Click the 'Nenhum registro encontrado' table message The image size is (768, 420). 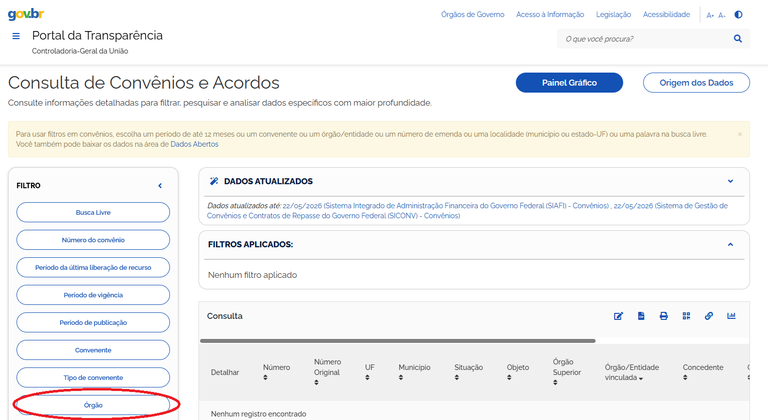[258, 414]
